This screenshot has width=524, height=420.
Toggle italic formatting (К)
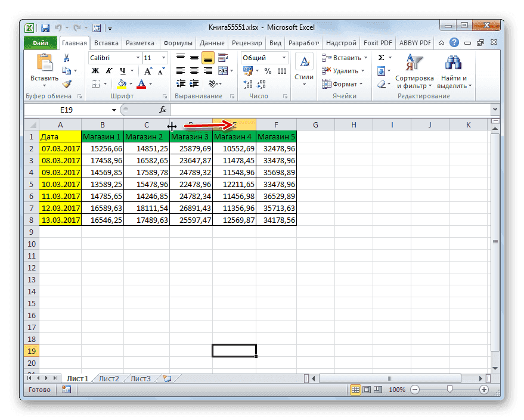(109, 70)
